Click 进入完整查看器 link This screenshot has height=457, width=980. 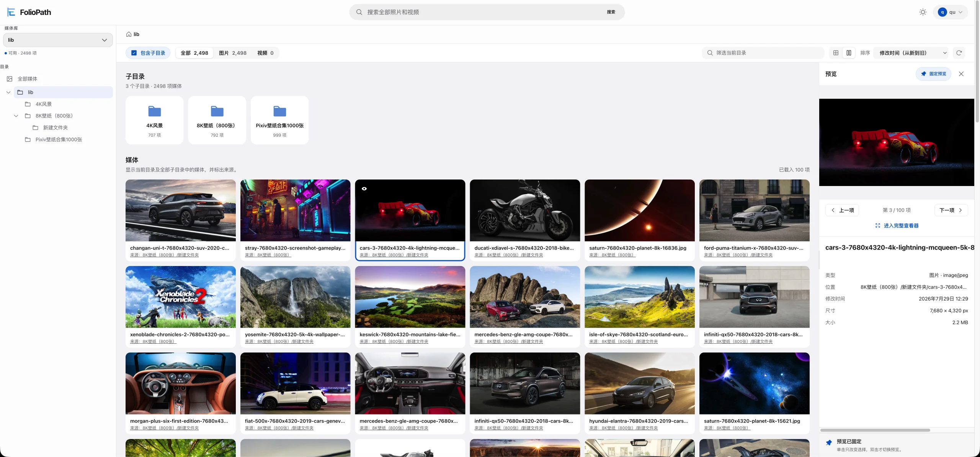(897, 226)
